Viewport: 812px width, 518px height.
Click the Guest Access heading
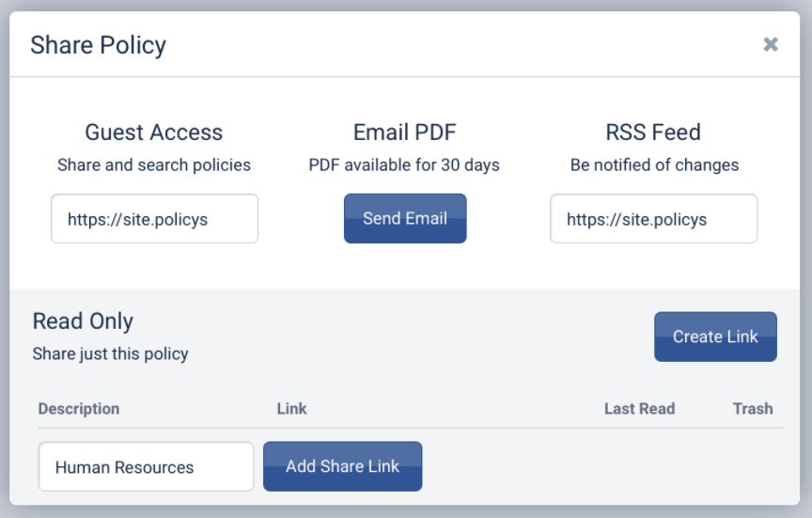tap(154, 133)
